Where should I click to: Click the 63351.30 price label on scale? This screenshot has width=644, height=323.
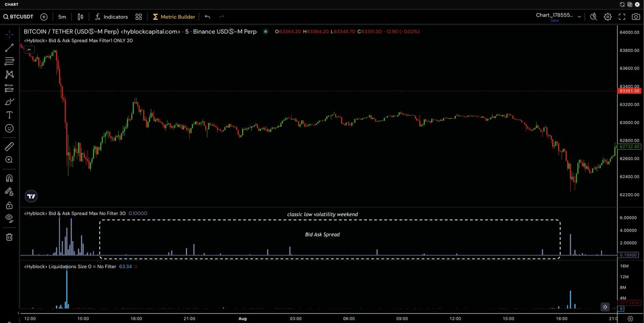pos(629,91)
